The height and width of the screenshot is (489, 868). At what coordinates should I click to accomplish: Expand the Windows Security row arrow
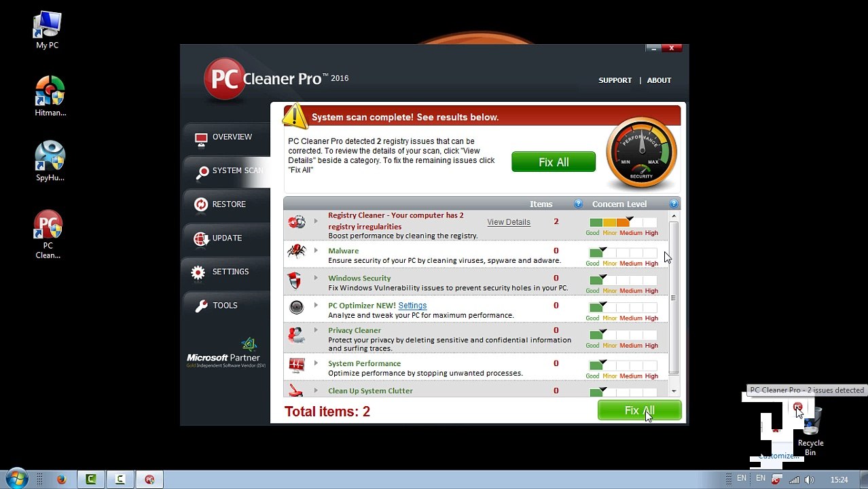click(316, 278)
